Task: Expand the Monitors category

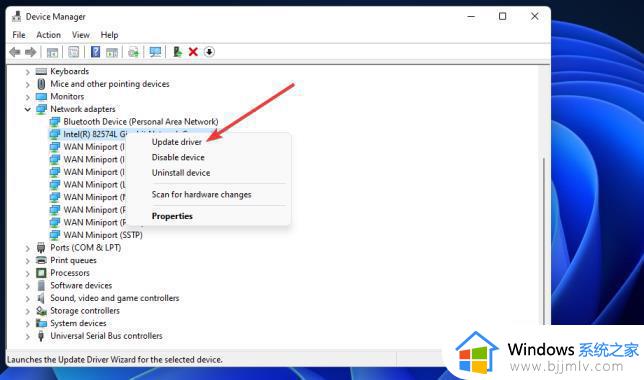Action: [28, 97]
